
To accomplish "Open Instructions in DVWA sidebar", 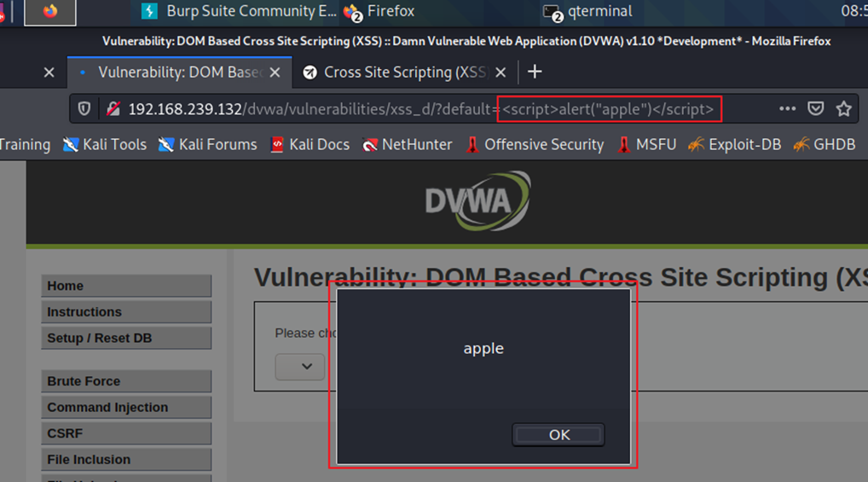I will point(126,312).
